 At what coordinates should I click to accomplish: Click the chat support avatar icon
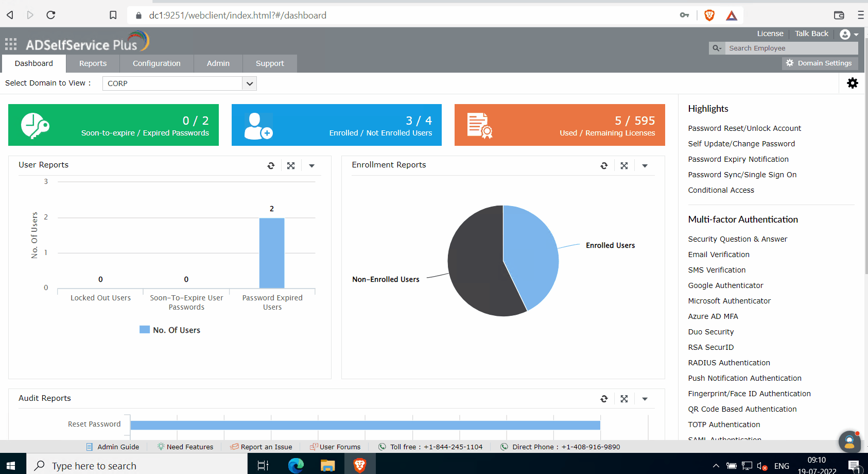pos(849,442)
